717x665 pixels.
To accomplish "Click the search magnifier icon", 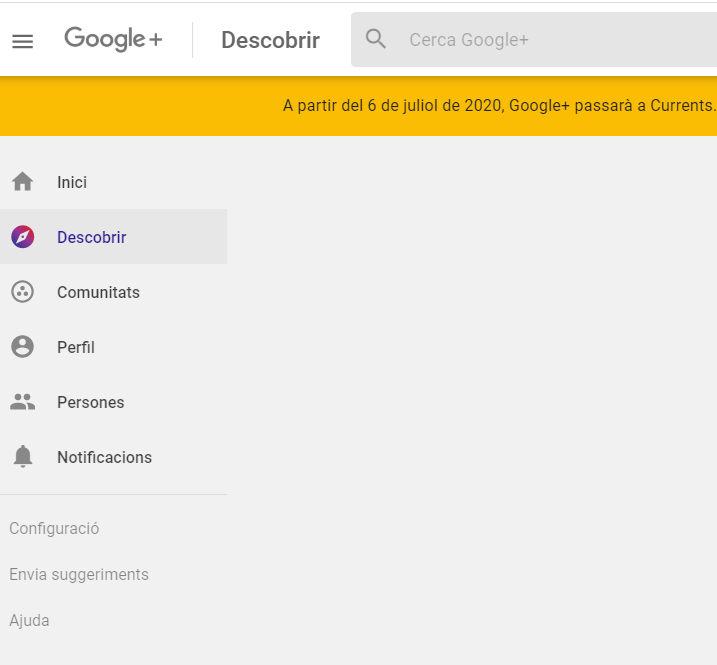I will [x=375, y=39].
